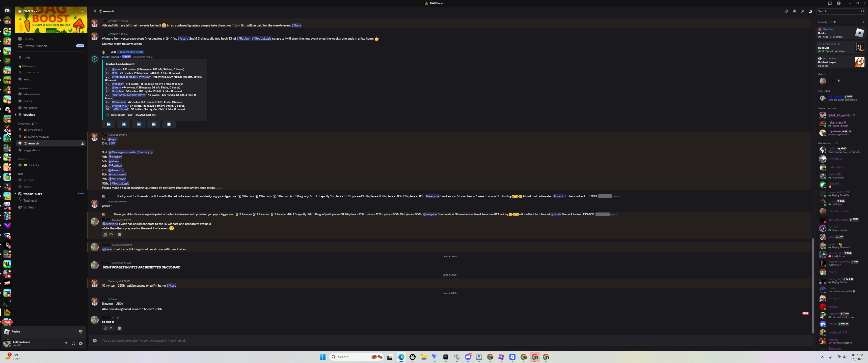Join Vc (Test) voice channel

(x=51, y=207)
